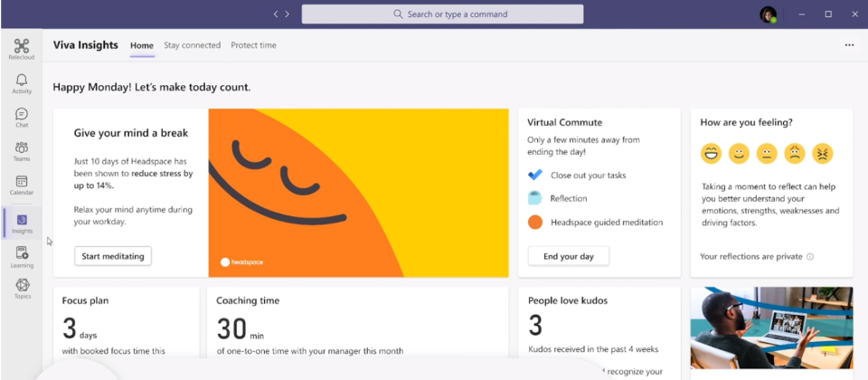Viewport: 868px width, 380px height.
Task: Click 'Your reflections are private' text
Action: (751, 256)
